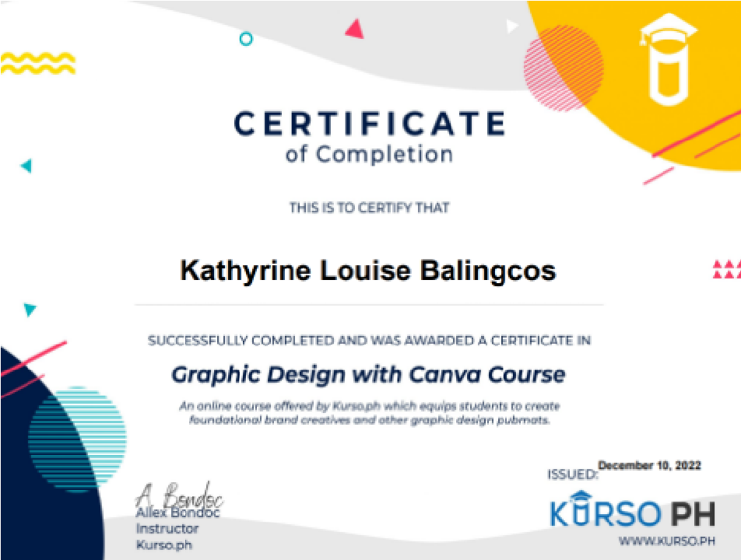Click 'THIS IS TO CERTIFY THAT' text
This screenshot has width=741, height=560.
369,208
